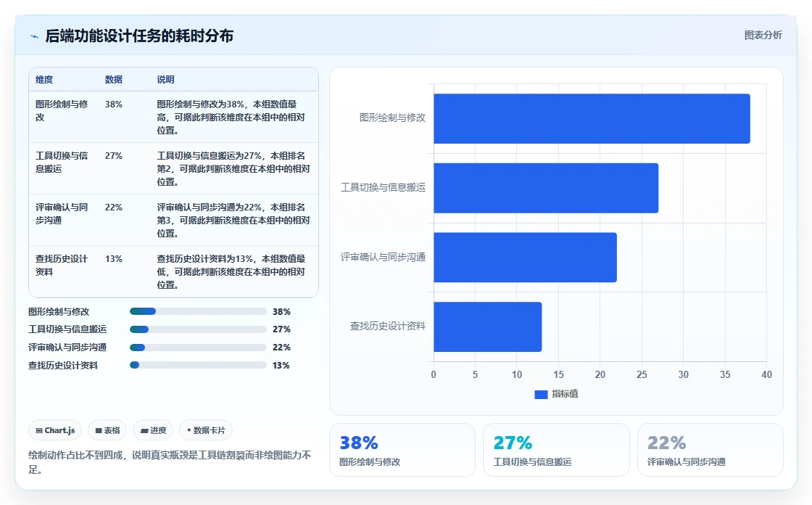This screenshot has width=812, height=505.
Task: Click the chart y-axis label 评审确认与同步沟通
Action: [x=384, y=257]
